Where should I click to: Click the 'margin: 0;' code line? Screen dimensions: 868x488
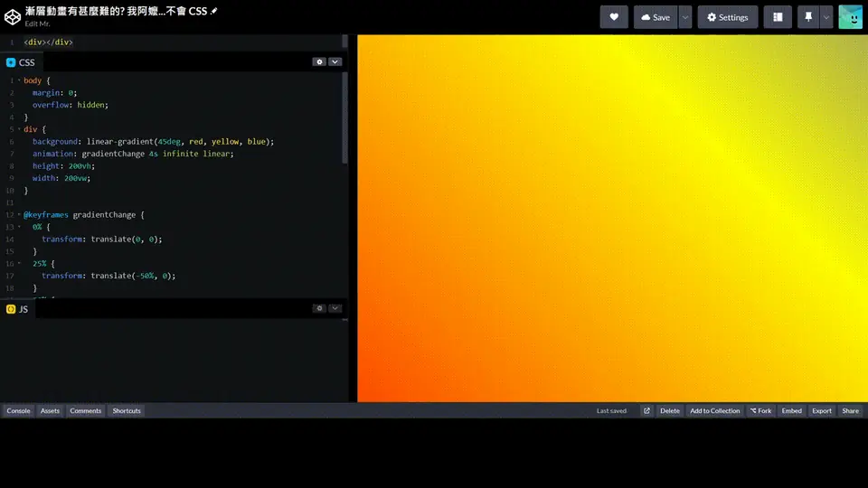click(55, 92)
